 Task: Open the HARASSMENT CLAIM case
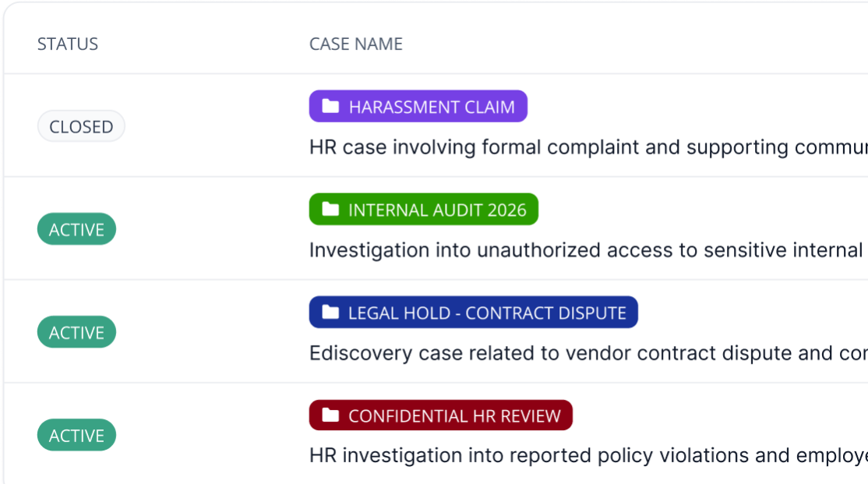pos(418,106)
